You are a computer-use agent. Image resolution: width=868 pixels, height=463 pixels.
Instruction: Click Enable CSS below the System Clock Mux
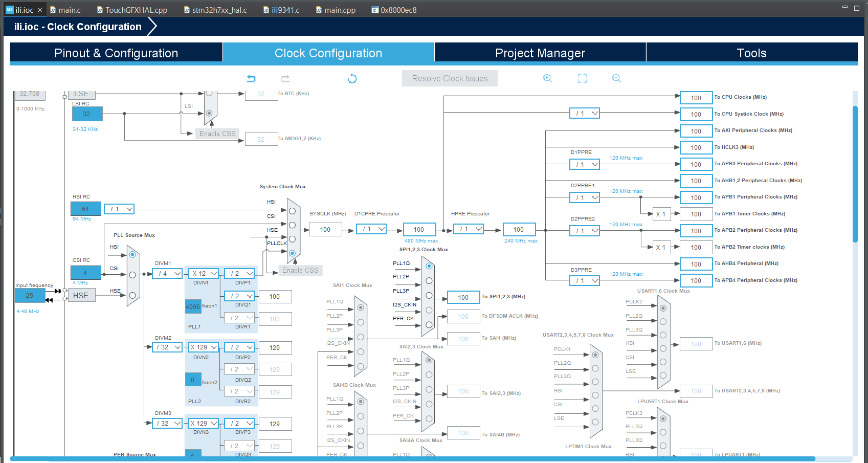pos(300,270)
